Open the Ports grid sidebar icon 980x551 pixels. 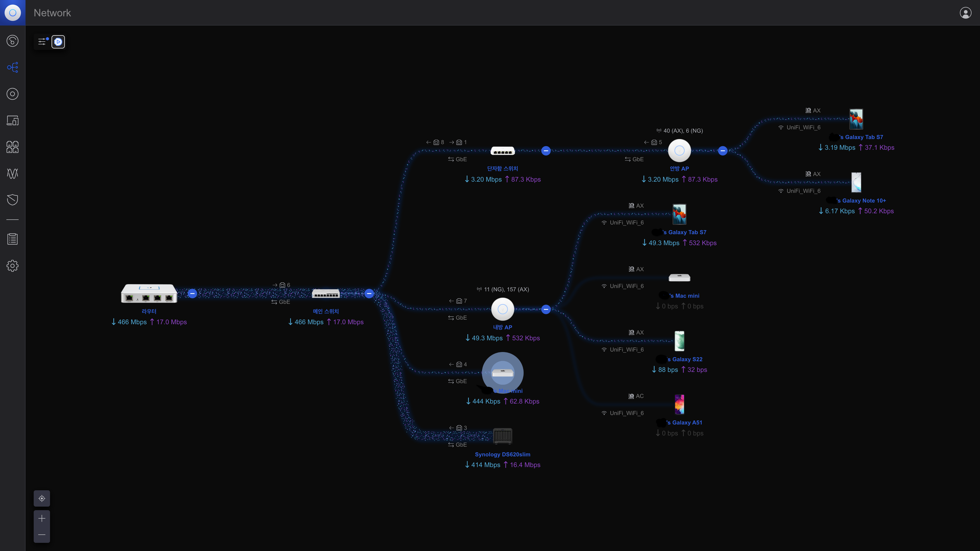pyautogui.click(x=13, y=147)
